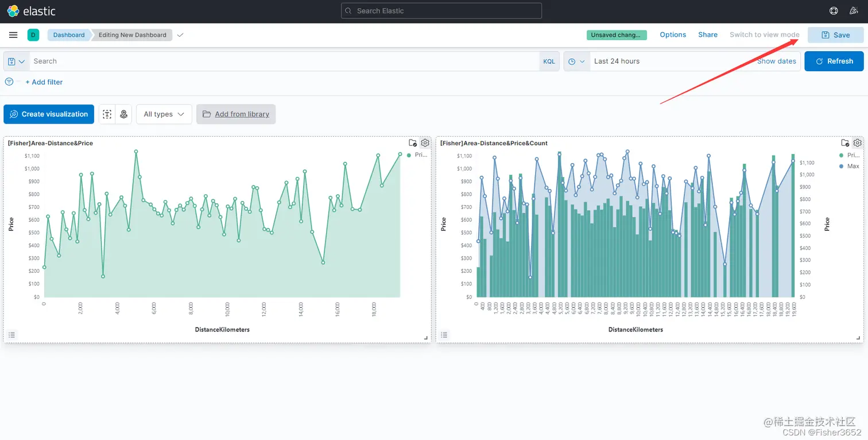
Task: Open gear settings for Area-Distance&Price panel
Action: pos(425,143)
